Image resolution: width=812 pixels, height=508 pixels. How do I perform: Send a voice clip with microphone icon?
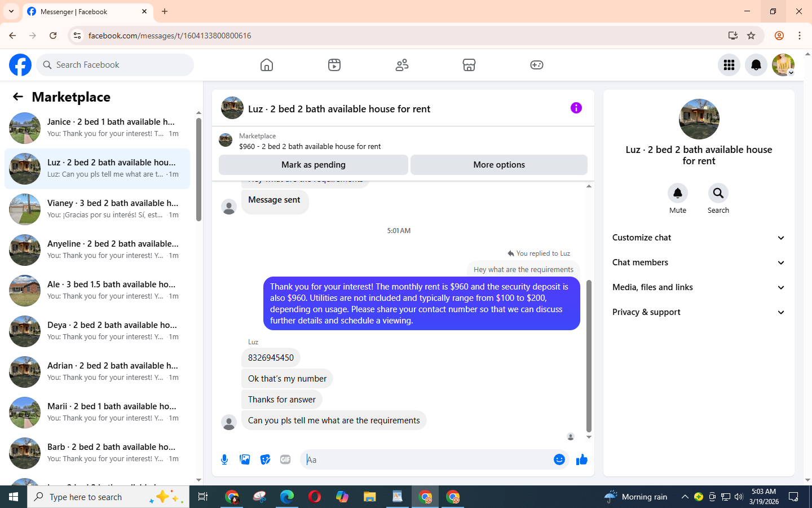point(224,459)
